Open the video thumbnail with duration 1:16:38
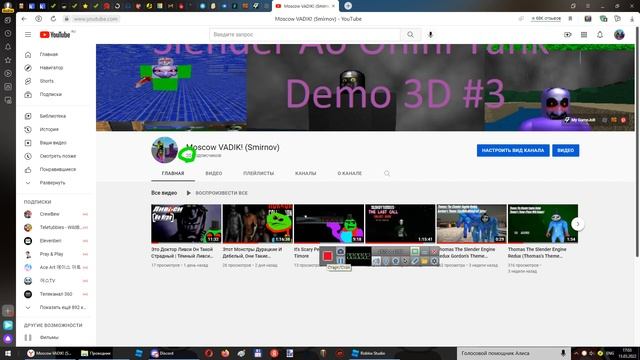640x360 pixels. pyautogui.click(x=258, y=224)
